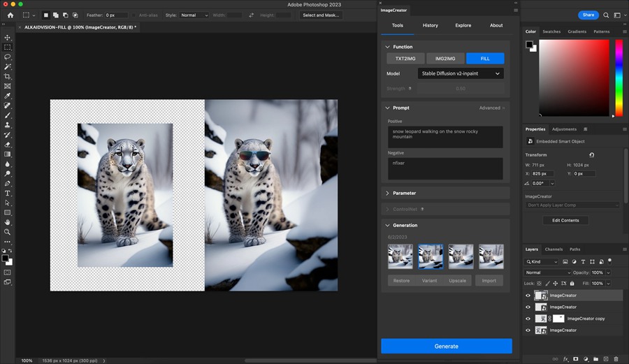Switch to the Swatches tab

point(551,31)
